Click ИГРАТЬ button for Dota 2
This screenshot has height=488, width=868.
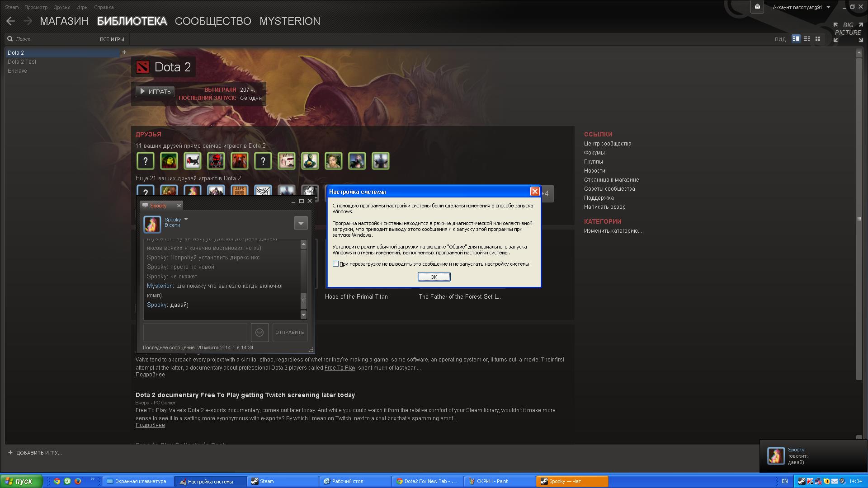click(x=155, y=92)
